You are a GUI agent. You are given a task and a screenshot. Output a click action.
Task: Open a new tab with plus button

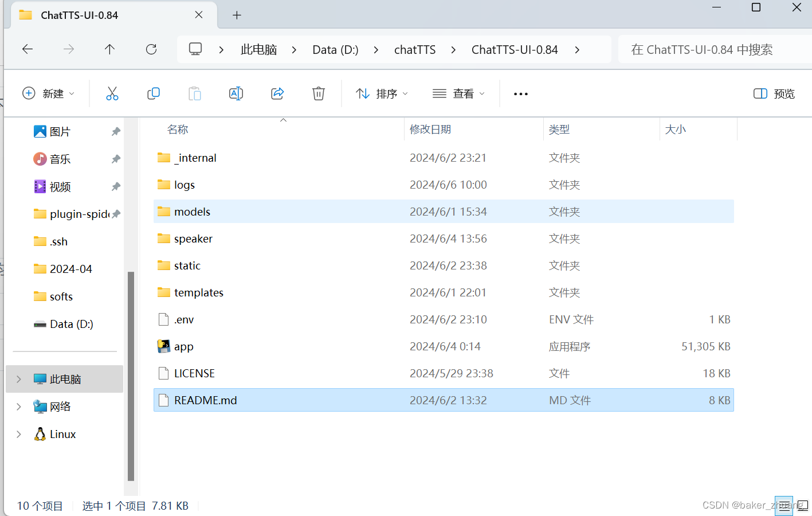coord(237,15)
